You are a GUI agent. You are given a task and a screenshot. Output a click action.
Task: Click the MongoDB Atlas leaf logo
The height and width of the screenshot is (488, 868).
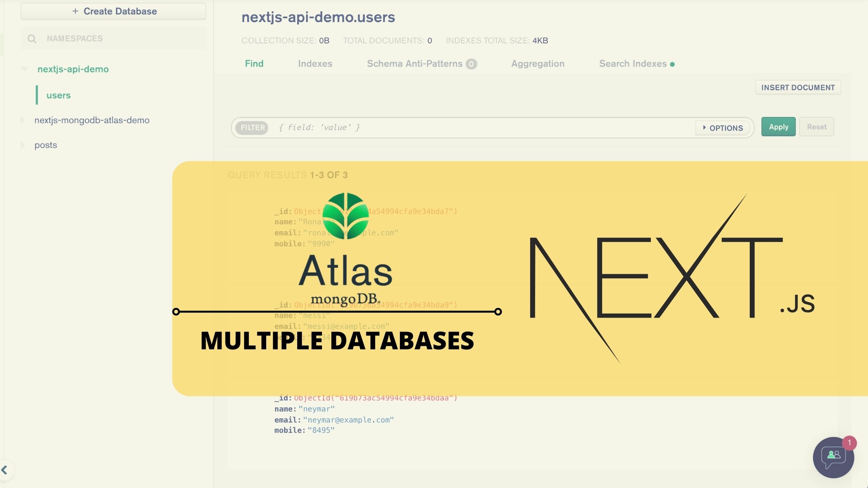(345, 216)
